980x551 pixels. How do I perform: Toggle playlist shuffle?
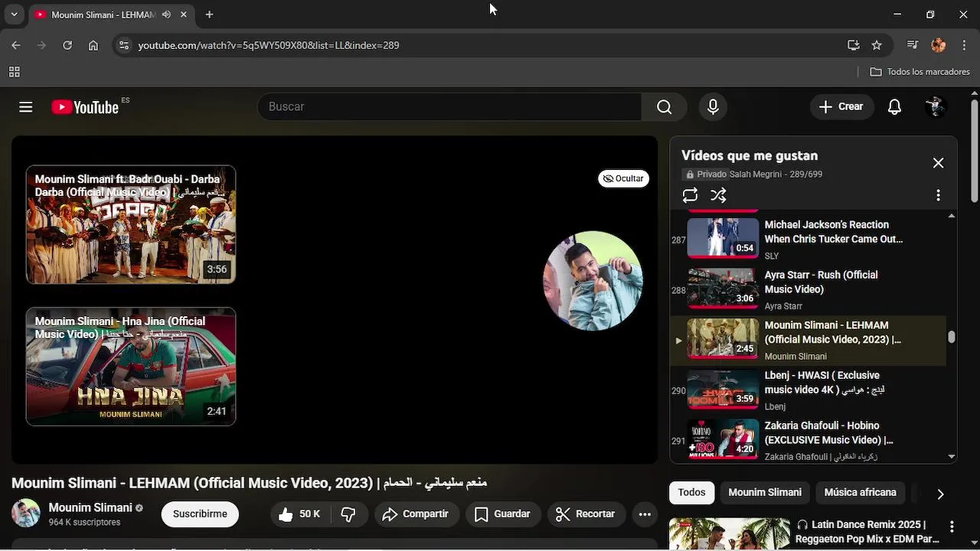click(718, 196)
